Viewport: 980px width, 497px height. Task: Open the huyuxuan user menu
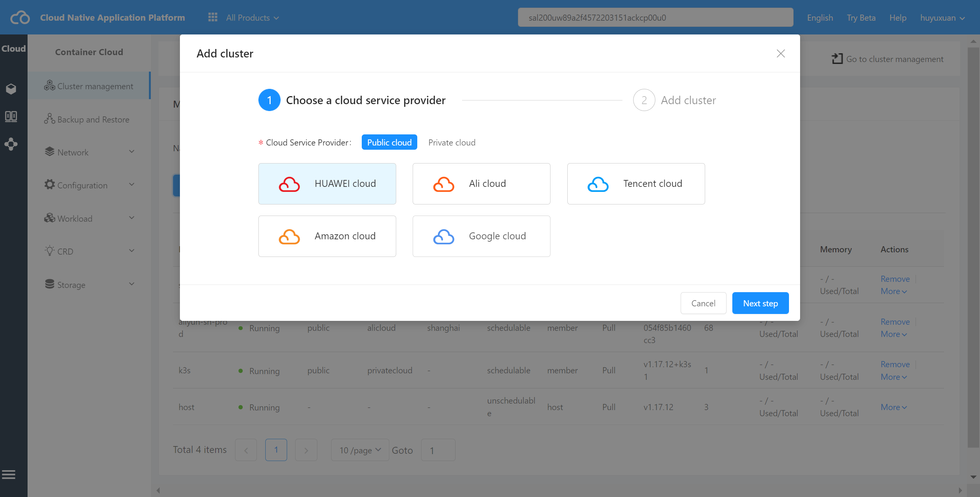tap(942, 18)
